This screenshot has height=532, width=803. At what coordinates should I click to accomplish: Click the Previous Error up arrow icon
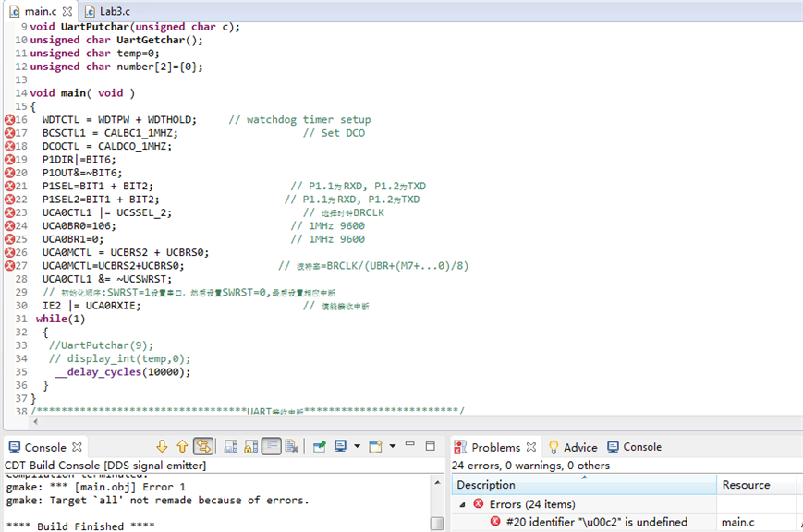tap(182, 447)
